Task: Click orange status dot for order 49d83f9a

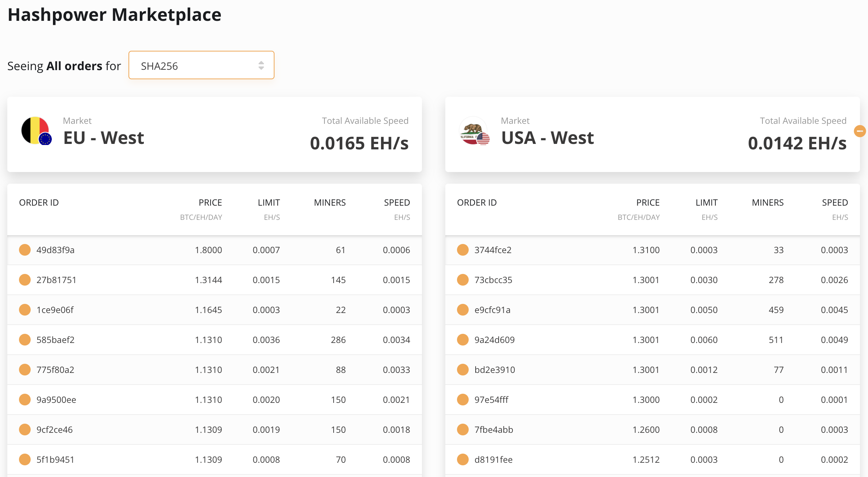Action: [25, 250]
